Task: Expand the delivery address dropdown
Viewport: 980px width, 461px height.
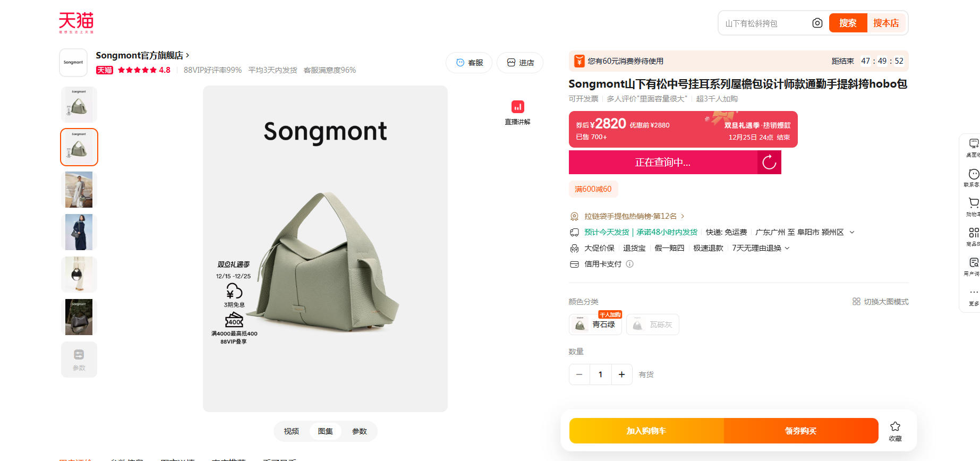Action: tap(852, 232)
